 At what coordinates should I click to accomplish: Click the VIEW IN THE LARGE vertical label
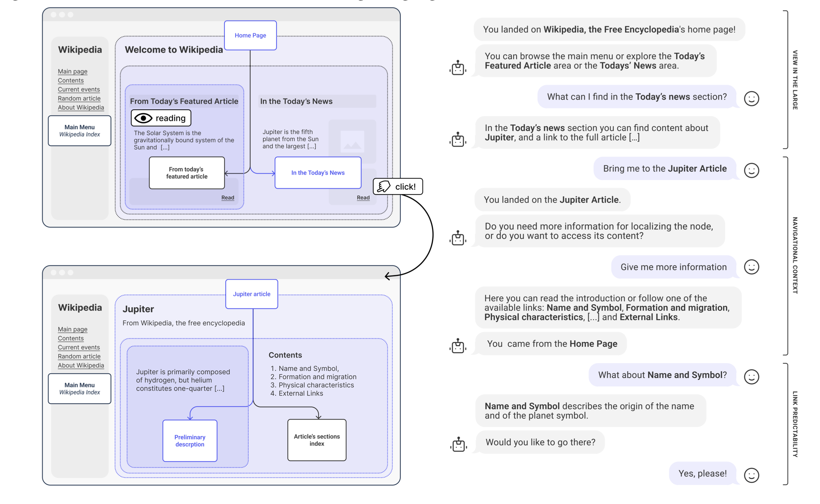tap(795, 80)
